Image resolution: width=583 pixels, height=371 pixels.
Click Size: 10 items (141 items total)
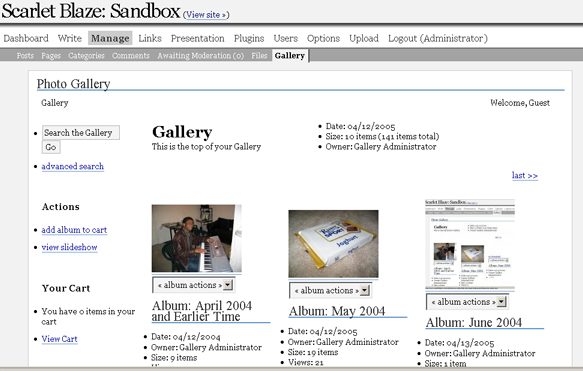pyautogui.click(x=382, y=136)
